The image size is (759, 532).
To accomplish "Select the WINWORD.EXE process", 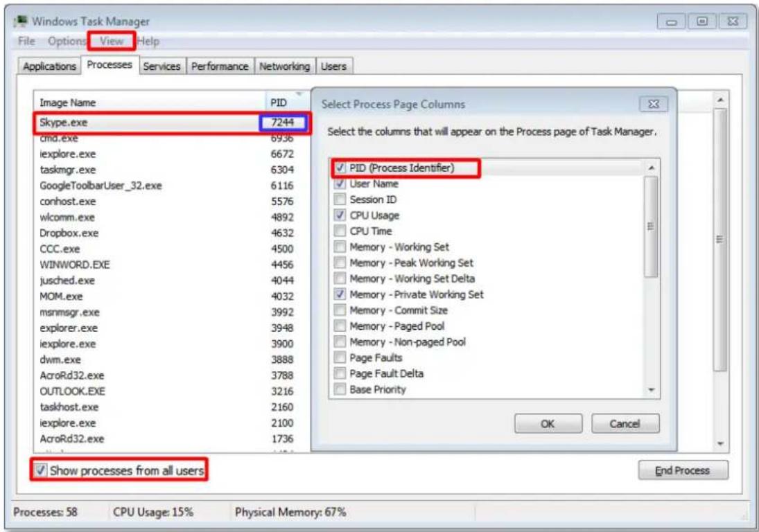I will click(171, 265).
